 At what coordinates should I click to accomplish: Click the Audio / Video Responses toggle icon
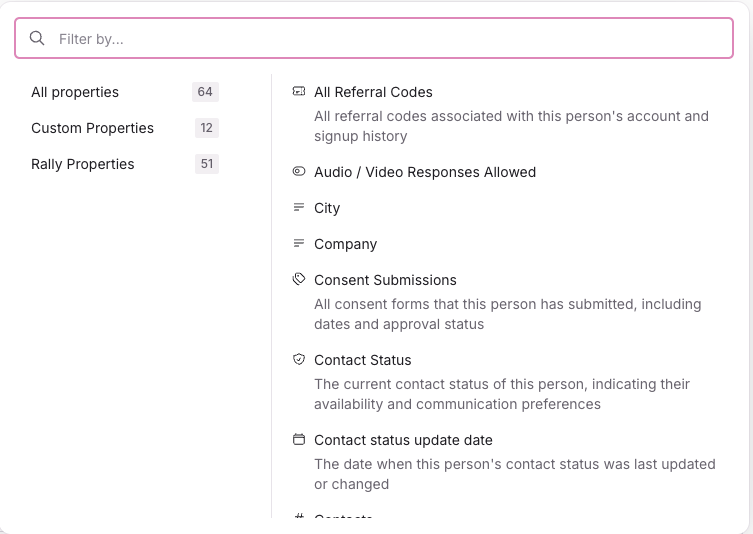298,172
